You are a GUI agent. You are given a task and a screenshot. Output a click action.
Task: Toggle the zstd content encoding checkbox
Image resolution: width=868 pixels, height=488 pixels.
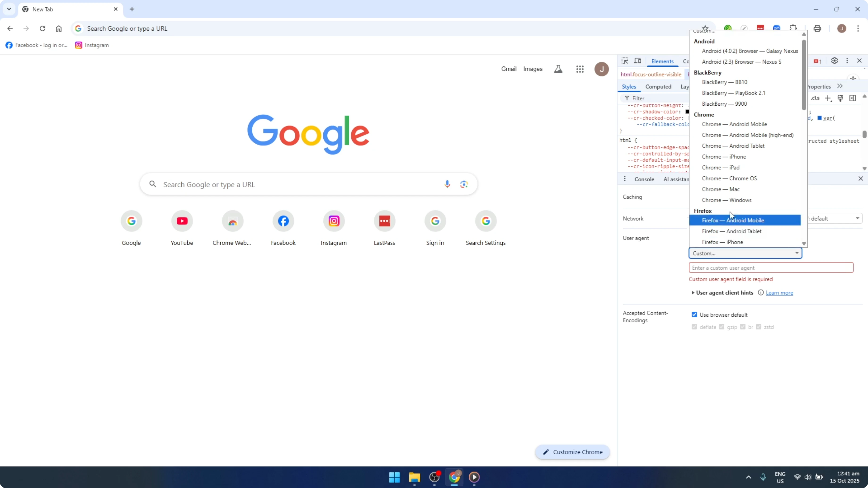[759, 327]
